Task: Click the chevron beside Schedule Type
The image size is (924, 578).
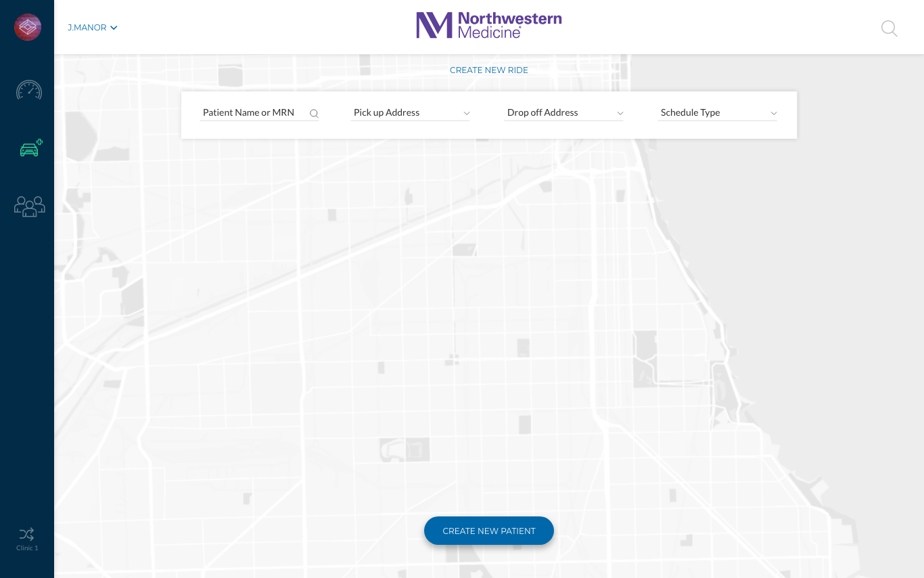Action: [774, 114]
